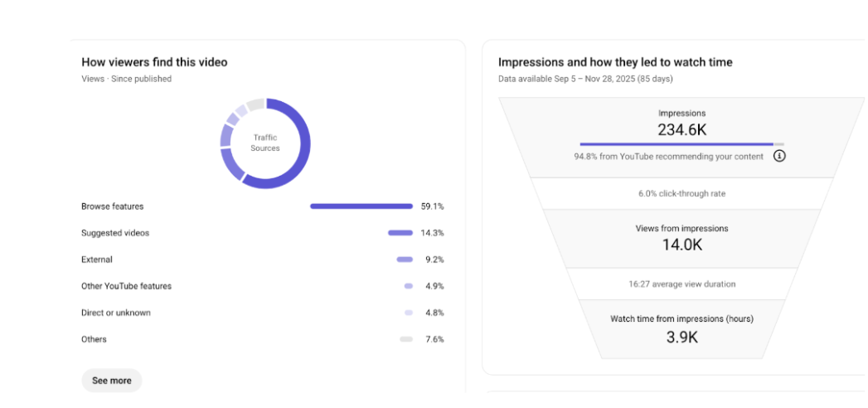The height and width of the screenshot is (408, 868).
Task: Click the Browse features purple bar
Action: click(361, 206)
